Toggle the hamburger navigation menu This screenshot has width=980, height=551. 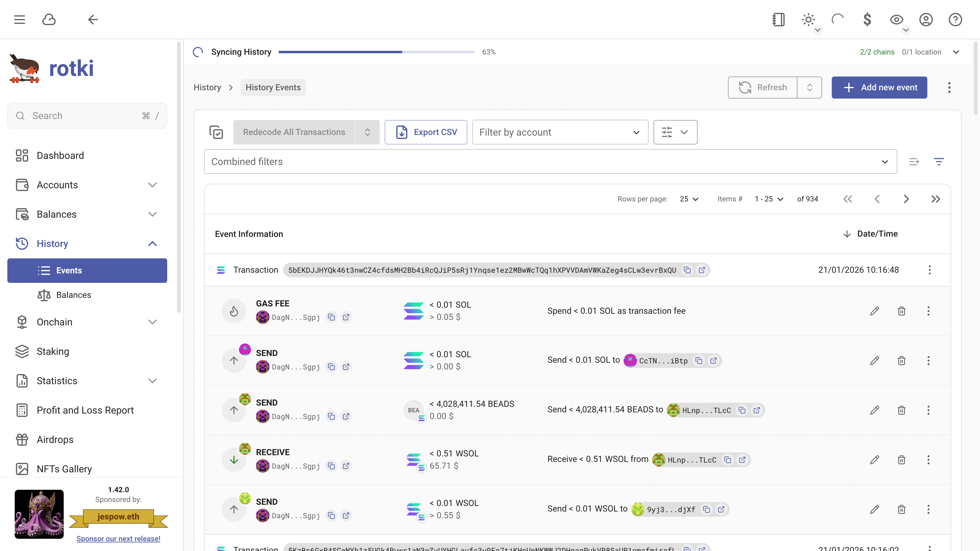click(19, 19)
